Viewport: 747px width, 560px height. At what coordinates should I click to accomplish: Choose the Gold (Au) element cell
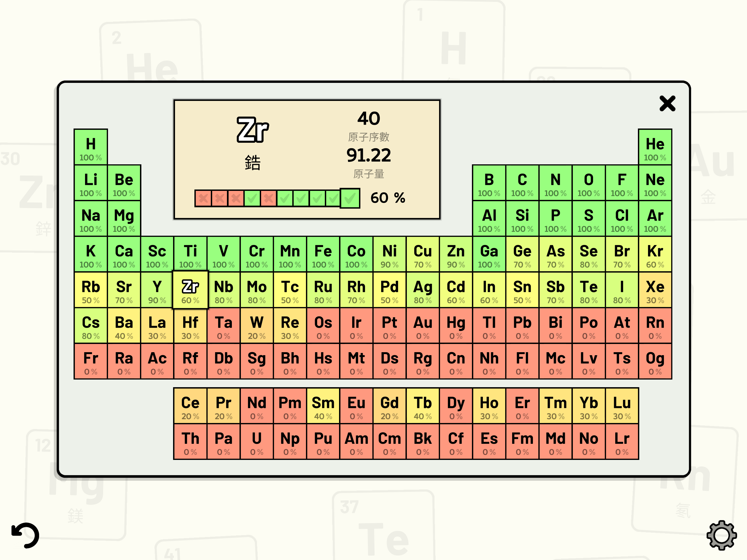click(x=422, y=326)
